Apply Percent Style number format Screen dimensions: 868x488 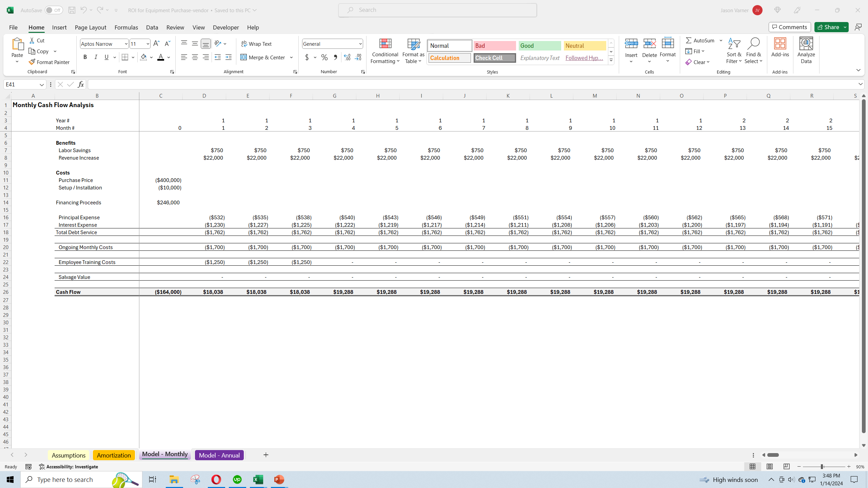pos(324,57)
